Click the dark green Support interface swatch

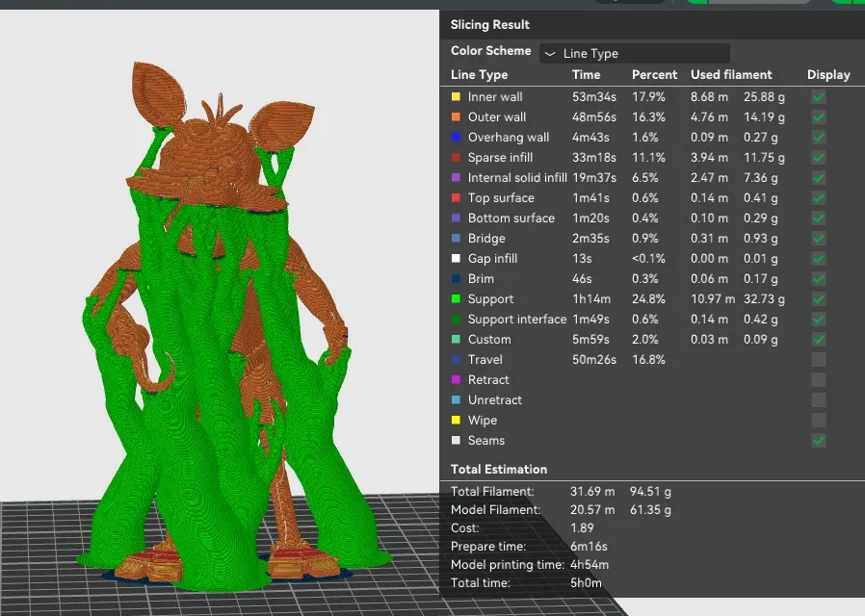[x=456, y=319]
